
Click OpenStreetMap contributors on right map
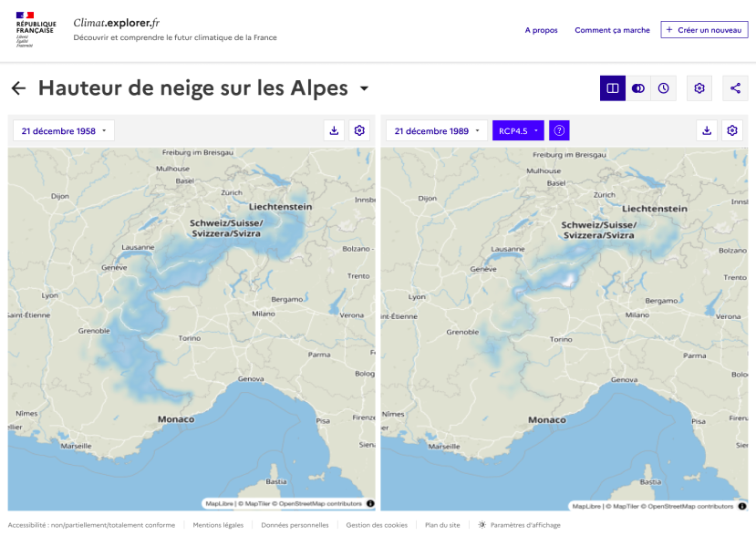690,506
